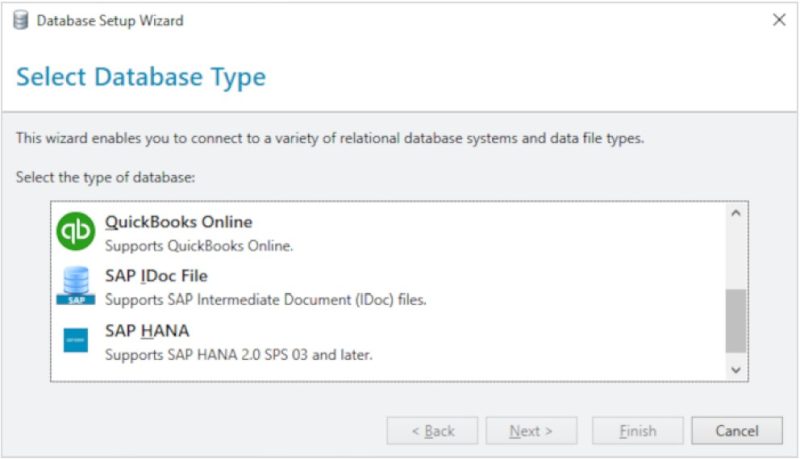Click the Database Setup Wizard title icon
Screen dimensions: 800x459
click(x=21, y=20)
